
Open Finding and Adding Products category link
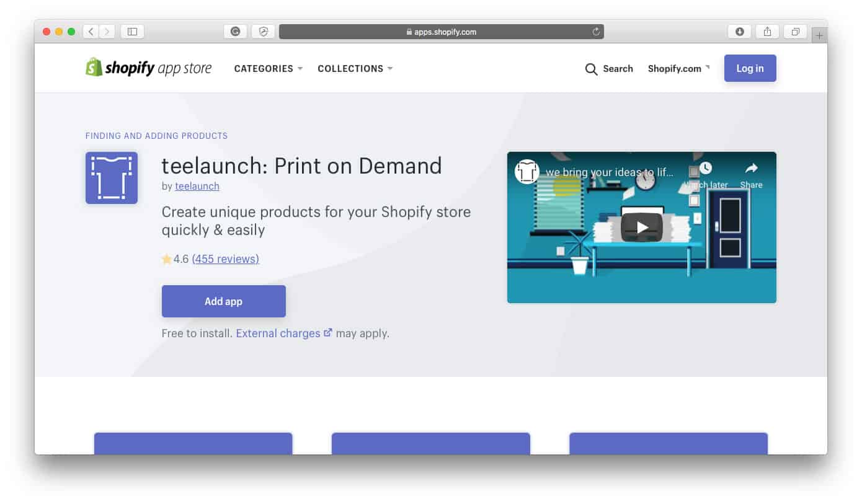[x=156, y=136]
